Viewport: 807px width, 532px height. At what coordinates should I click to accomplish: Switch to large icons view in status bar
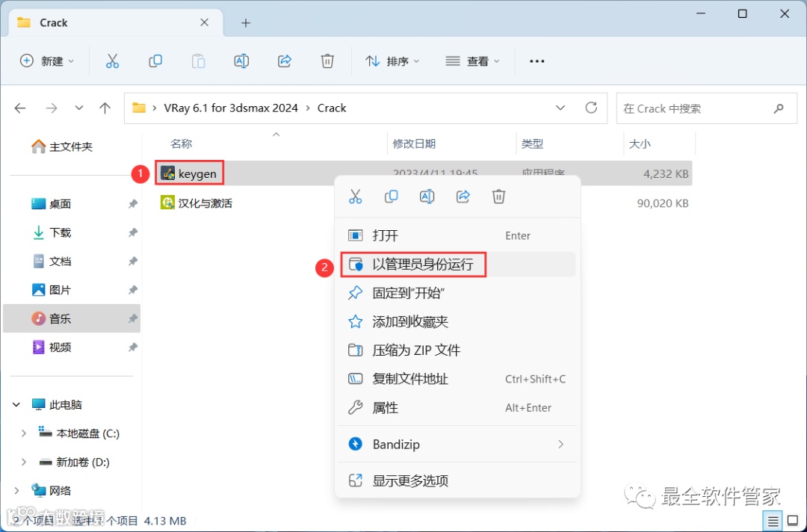(x=793, y=522)
